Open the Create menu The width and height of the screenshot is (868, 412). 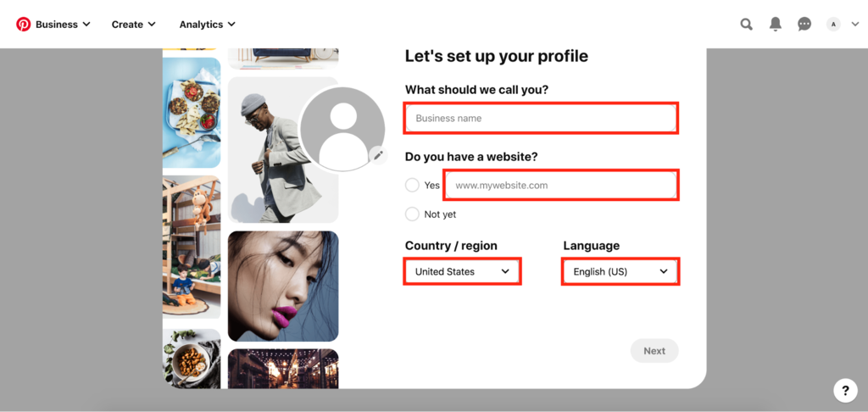point(133,25)
